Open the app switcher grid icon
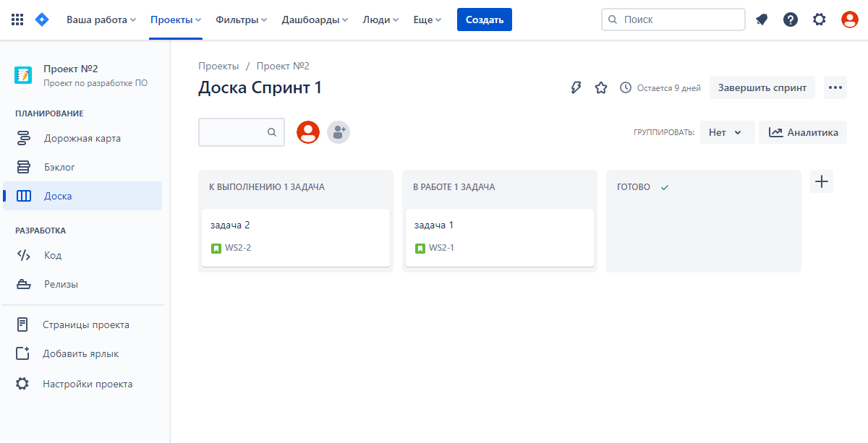The width and height of the screenshot is (868, 443). point(17,20)
